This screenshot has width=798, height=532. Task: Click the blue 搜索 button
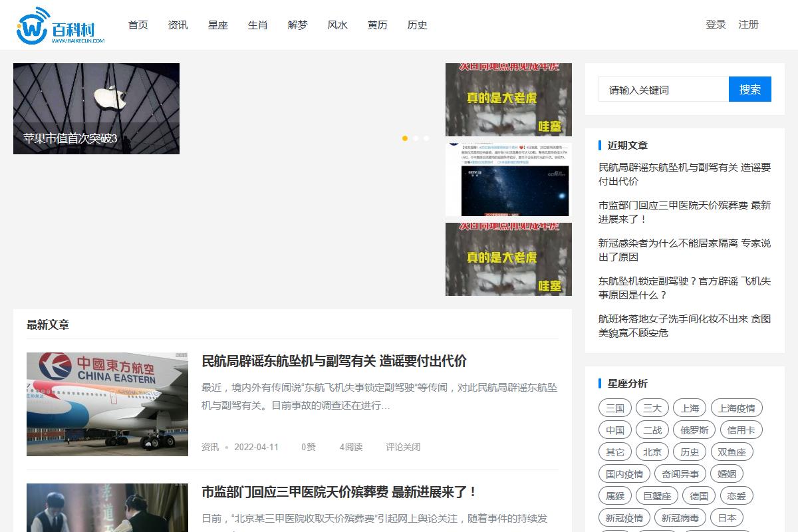coord(750,89)
